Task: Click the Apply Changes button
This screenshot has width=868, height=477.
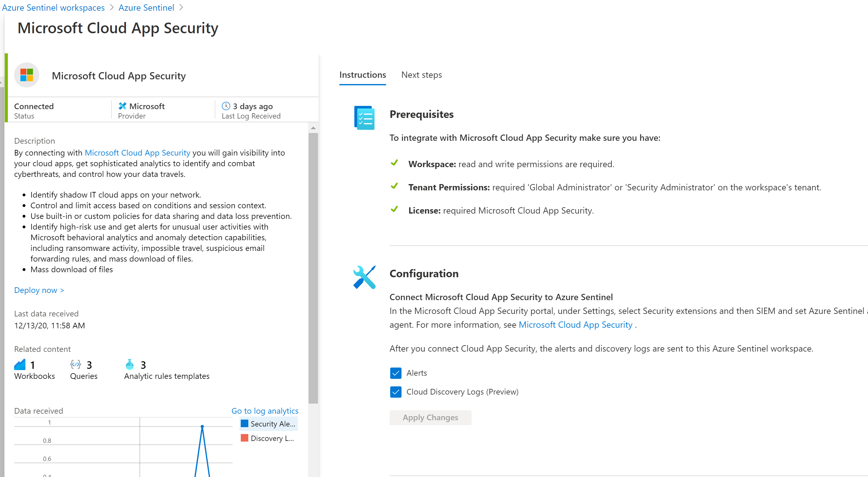Action: tap(430, 417)
